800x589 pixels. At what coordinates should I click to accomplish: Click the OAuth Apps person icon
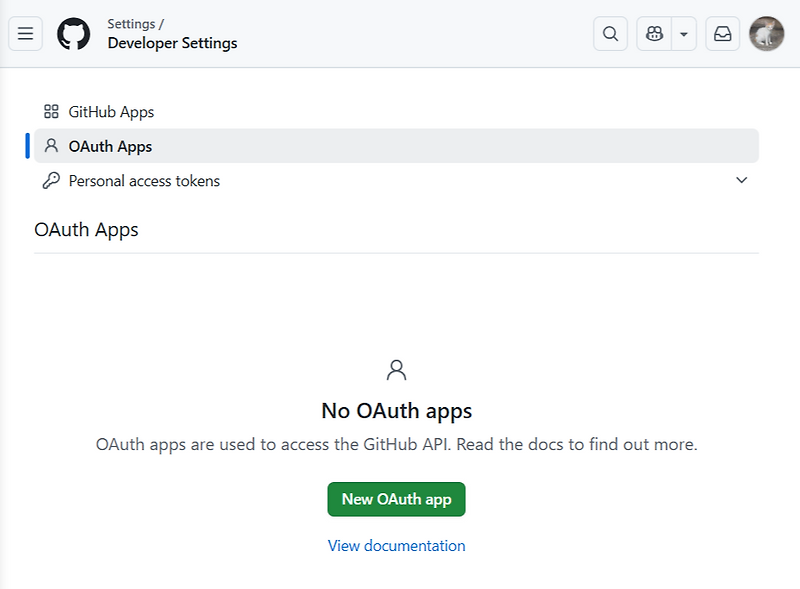49,146
